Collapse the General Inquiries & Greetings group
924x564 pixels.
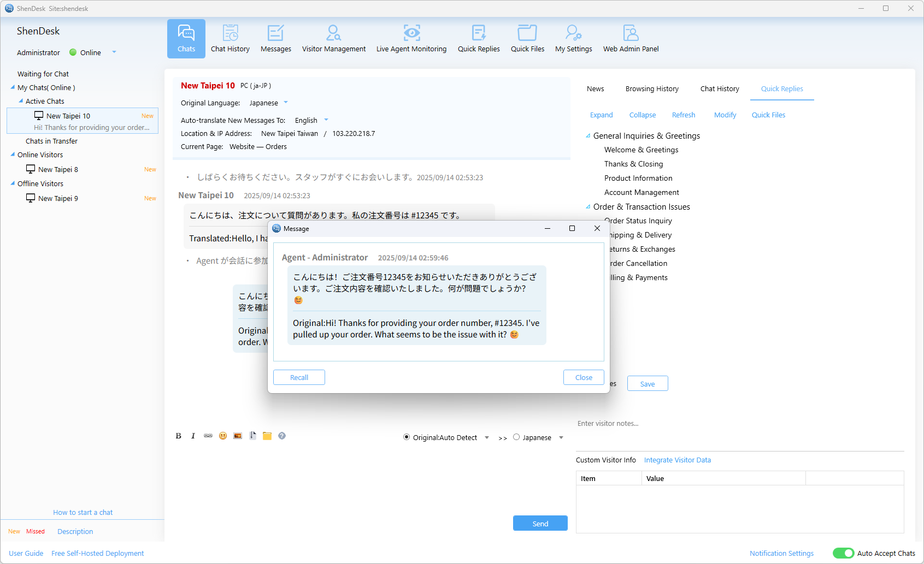coord(588,136)
